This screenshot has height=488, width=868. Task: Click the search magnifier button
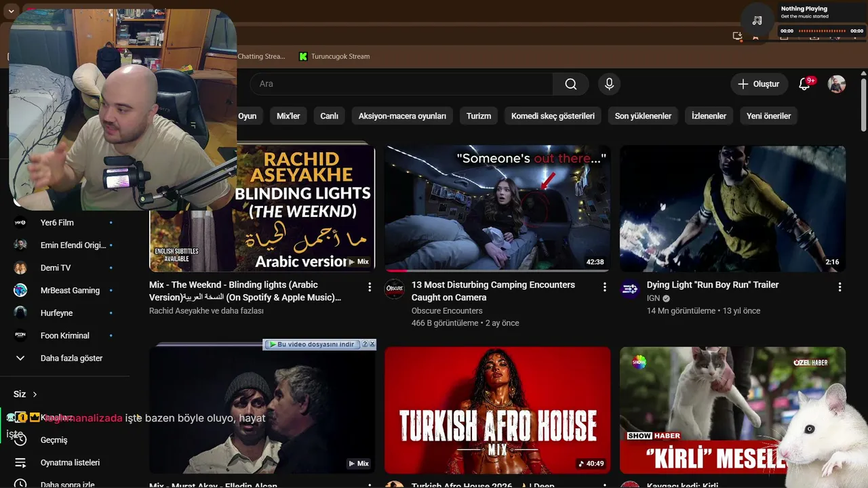(x=571, y=84)
